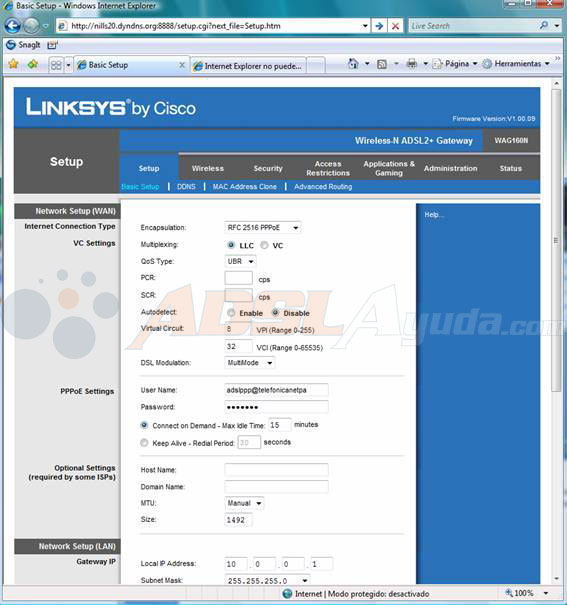
Task: Click the Help... link
Action: click(434, 215)
